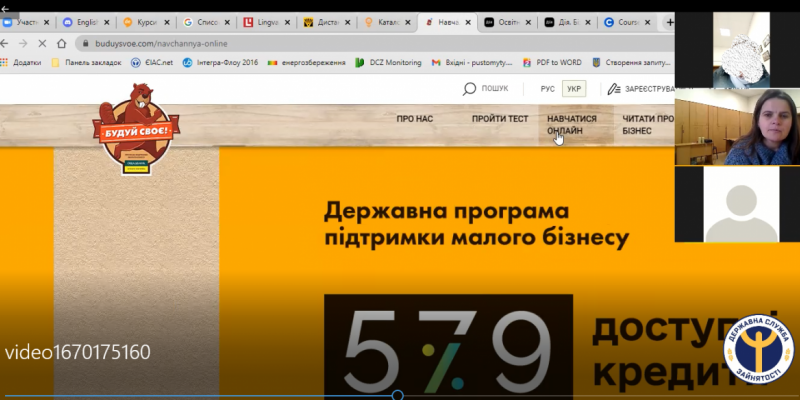800x400 pixels.
Task: Open the Панель закладок bookmarks folder
Action: [86, 62]
